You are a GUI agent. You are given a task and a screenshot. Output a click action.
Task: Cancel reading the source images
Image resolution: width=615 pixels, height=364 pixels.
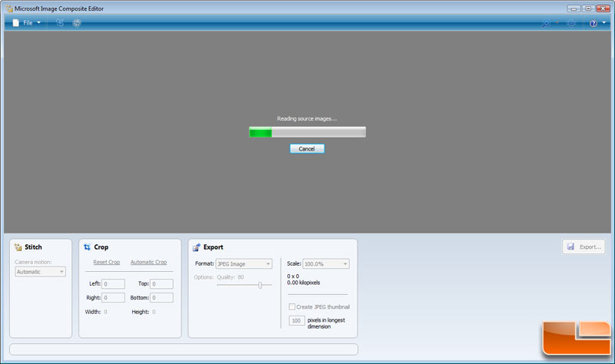[307, 148]
